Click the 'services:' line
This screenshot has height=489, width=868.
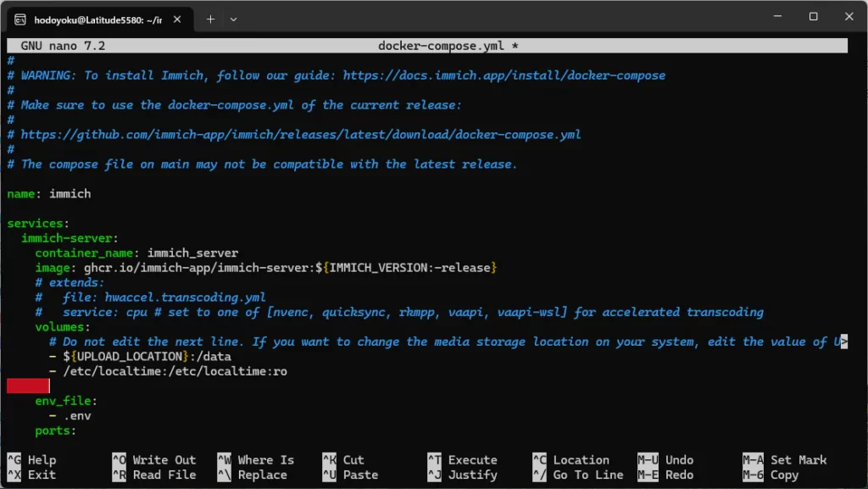click(38, 224)
